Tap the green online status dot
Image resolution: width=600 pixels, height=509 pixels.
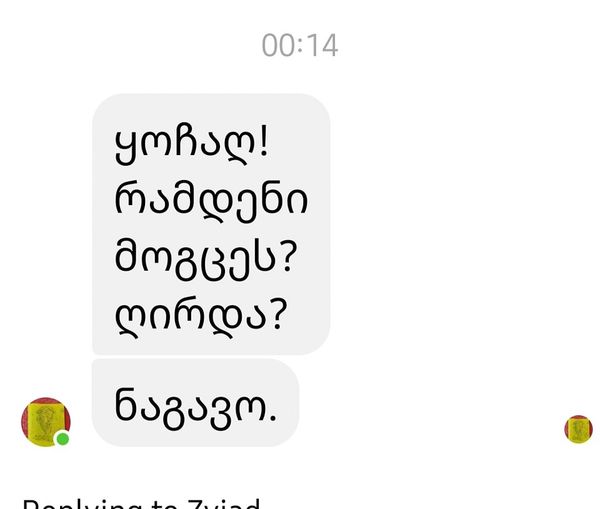coord(63,439)
